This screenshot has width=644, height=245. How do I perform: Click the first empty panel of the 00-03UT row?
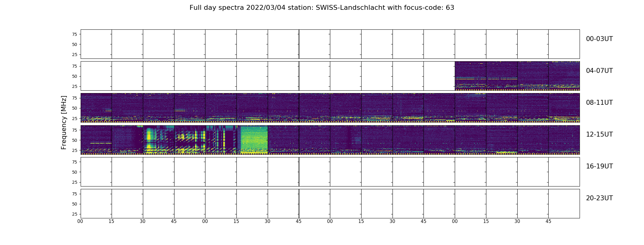pos(96,44)
